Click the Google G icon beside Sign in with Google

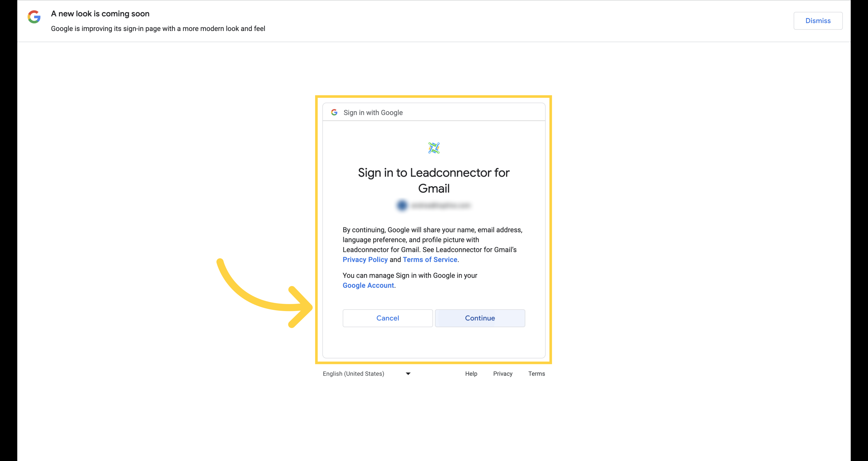click(x=334, y=112)
